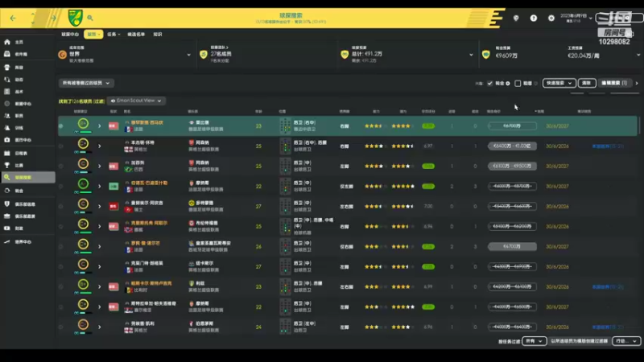644x362 pixels.
Task: Open Shortlist (候选名单) tab
Action: click(x=136, y=35)
